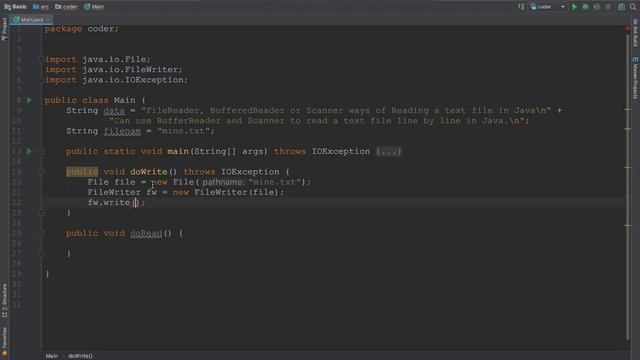Image resolution: width=640 pixels, height=360 pixels.
Task: Open Project Structure icon in toolbar
Action: (621, 7)
